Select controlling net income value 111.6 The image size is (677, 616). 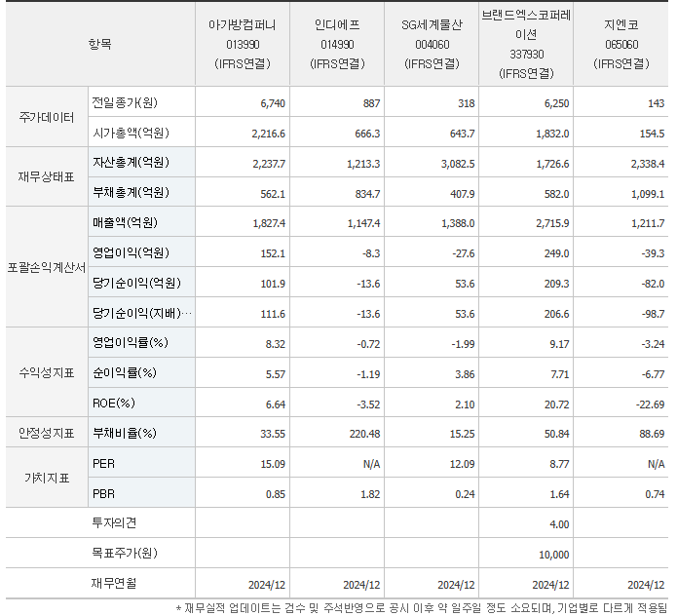click(x=273, y=314)
